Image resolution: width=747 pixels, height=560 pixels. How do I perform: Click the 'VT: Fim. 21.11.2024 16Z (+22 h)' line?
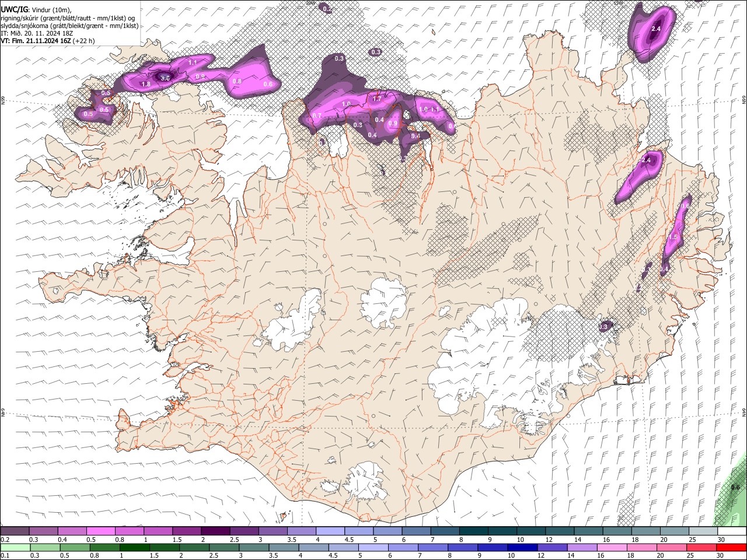47,41
